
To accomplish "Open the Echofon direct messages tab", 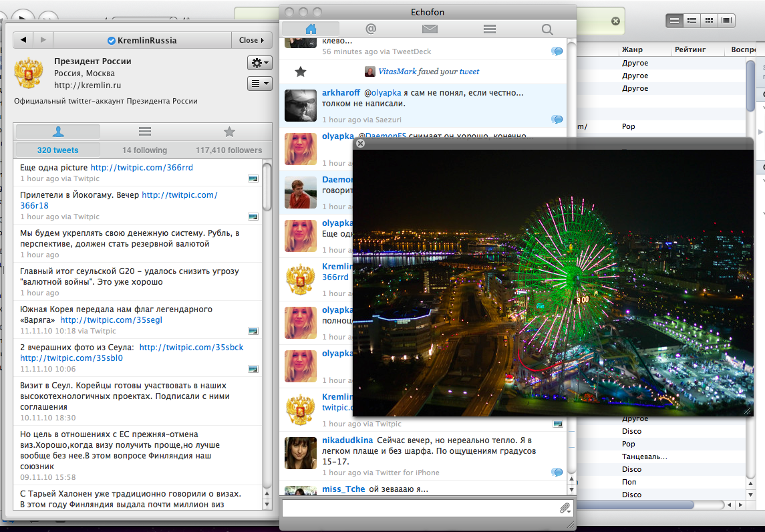I will point(430,29).
